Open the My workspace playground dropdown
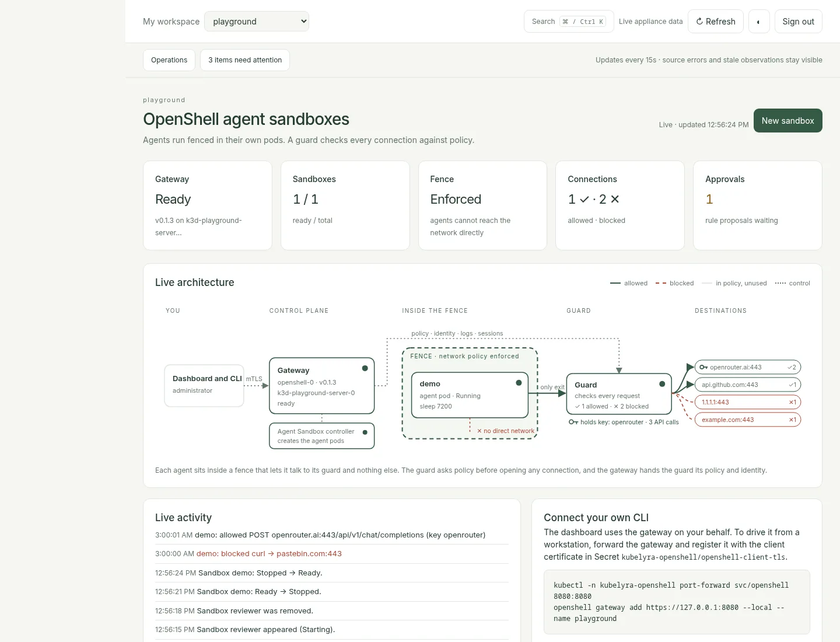The width and height of the screenshot is (840, 642). pos(257,22)
